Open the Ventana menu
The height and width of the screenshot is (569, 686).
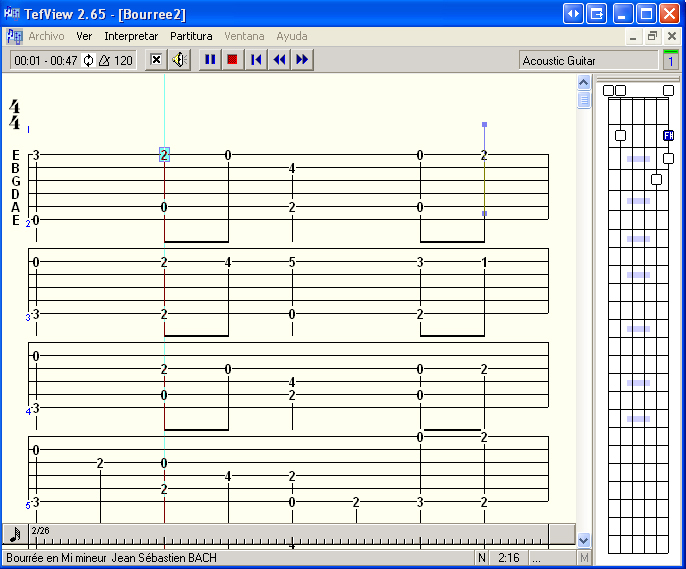244,36
